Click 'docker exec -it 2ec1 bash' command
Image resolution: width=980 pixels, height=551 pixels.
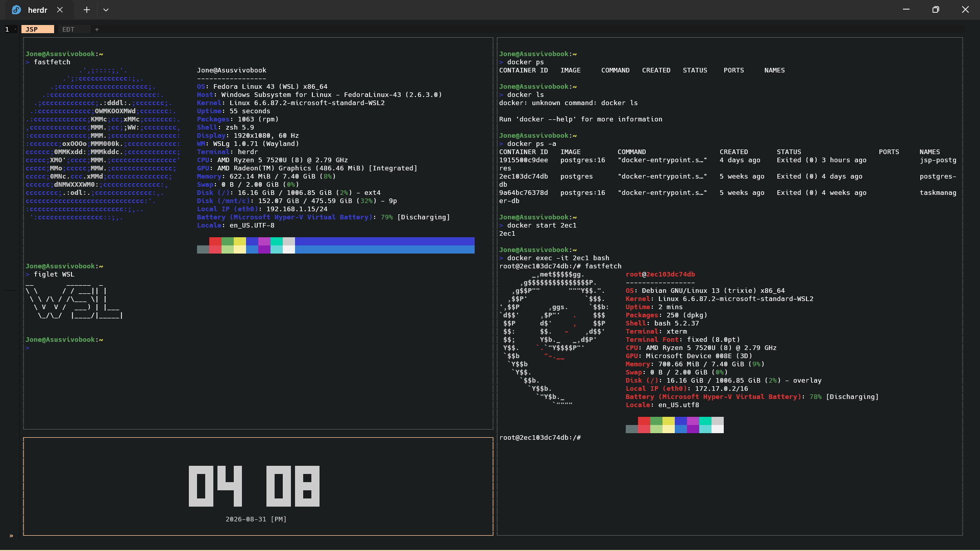(558, 258)
